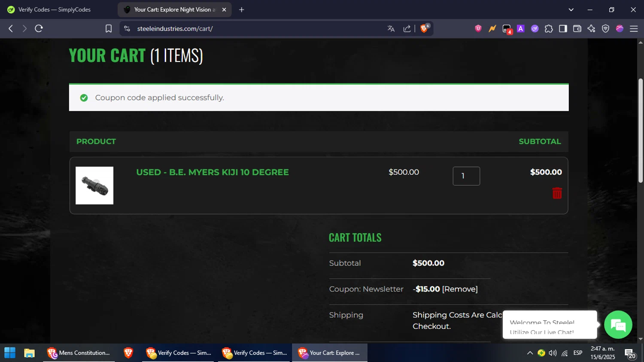Switch ESP keyboard language
Screen dimensions: 644x362
point(578,353)
